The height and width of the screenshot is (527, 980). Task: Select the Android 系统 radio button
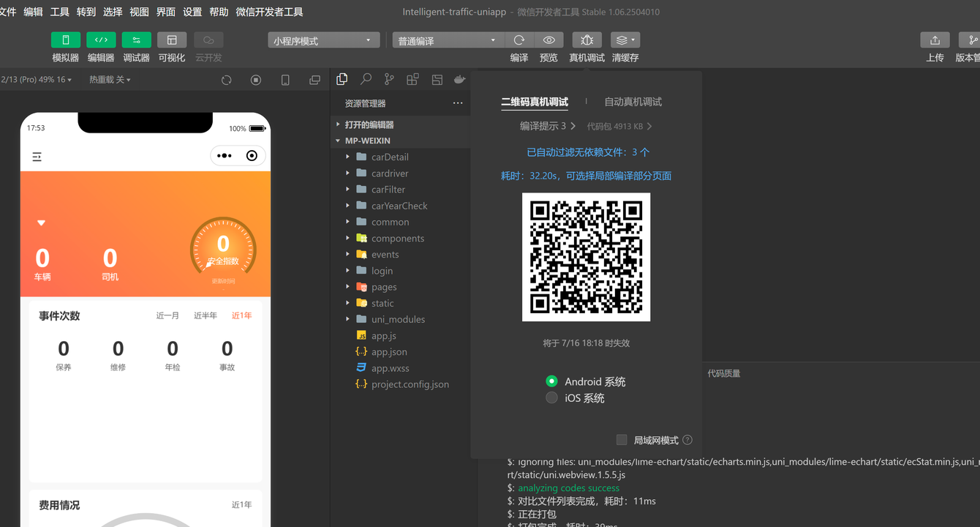(x=551, y=381)
